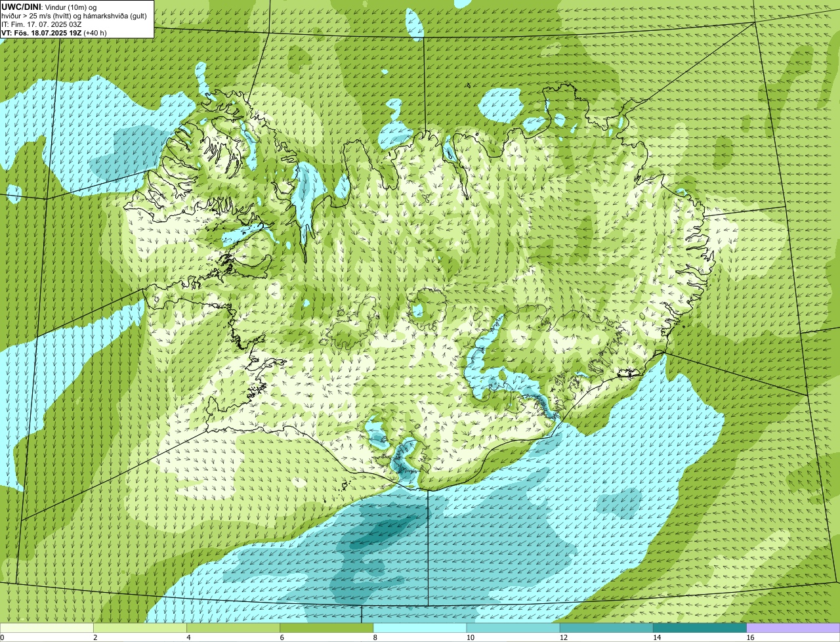Click the legend label "2"

95,637
